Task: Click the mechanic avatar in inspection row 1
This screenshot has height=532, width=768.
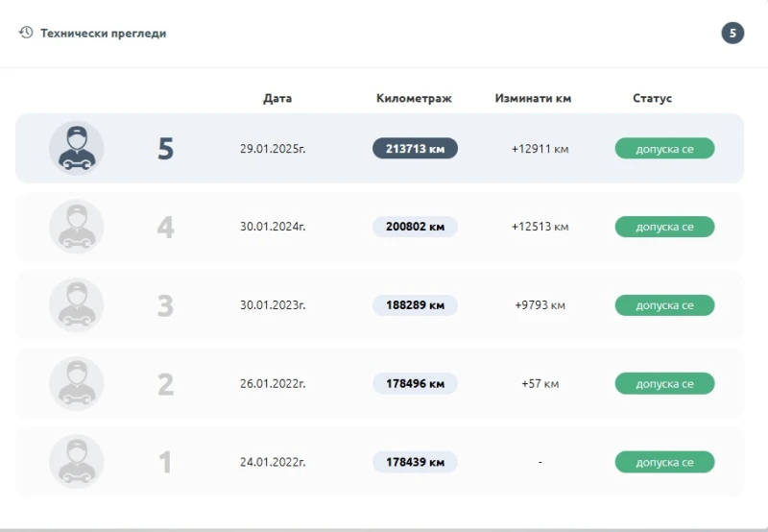Action: click(77, 462)
